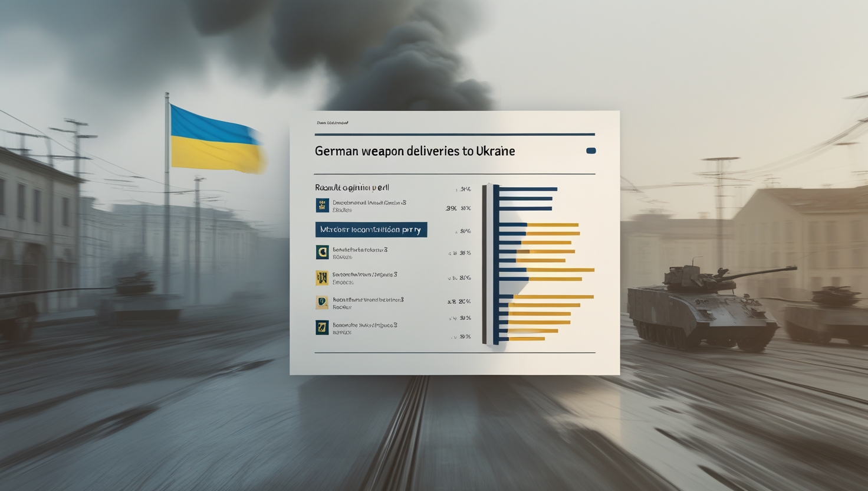
Task: Click the shortest yellow bar at chart bottom
Action: pos(527,339)
